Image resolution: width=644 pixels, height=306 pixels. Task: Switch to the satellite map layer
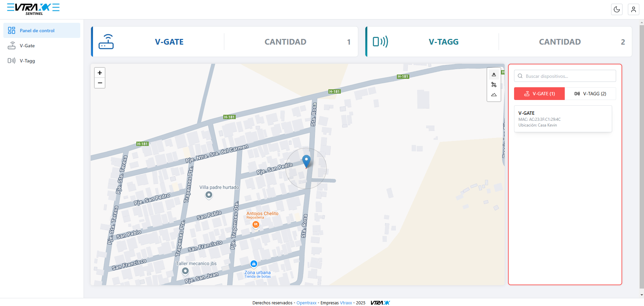494,85
